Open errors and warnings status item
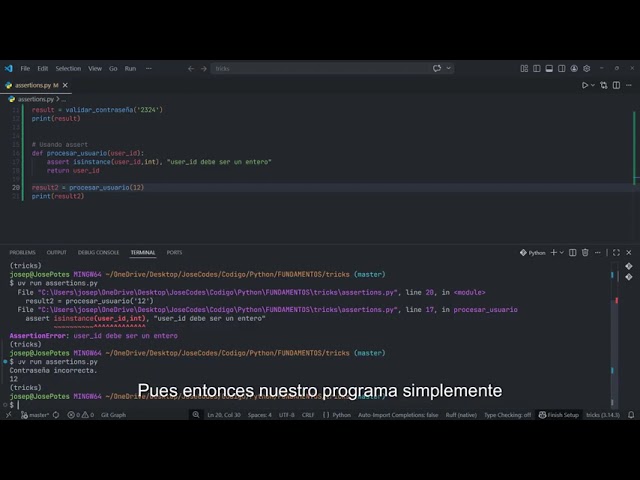 [80, 415]
